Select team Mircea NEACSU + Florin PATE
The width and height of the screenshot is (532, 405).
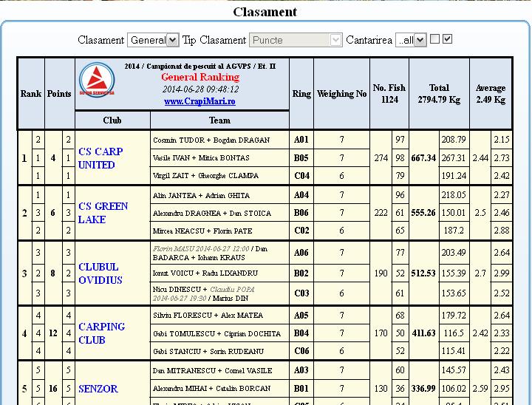tap(202, 231)
